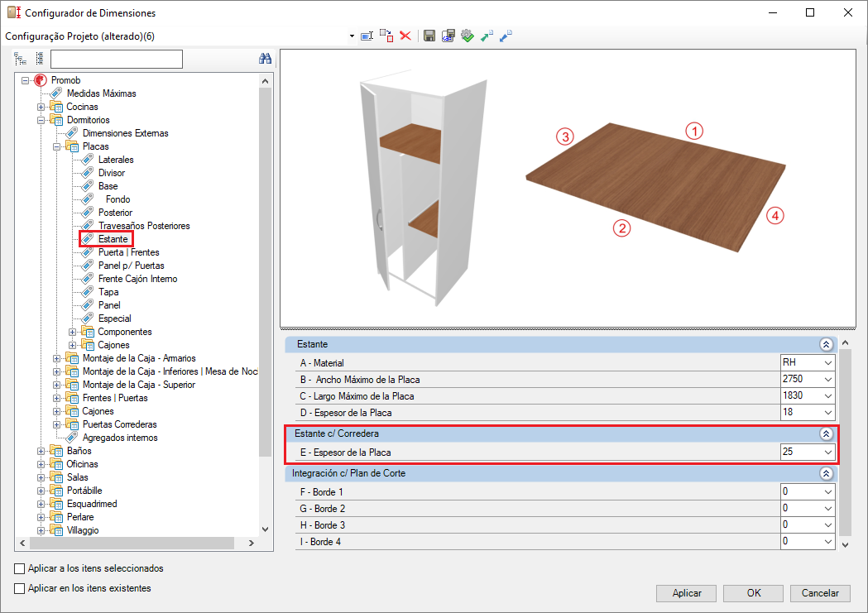
Task: Click the Aplicar button
Action: [x=687, y=593]
